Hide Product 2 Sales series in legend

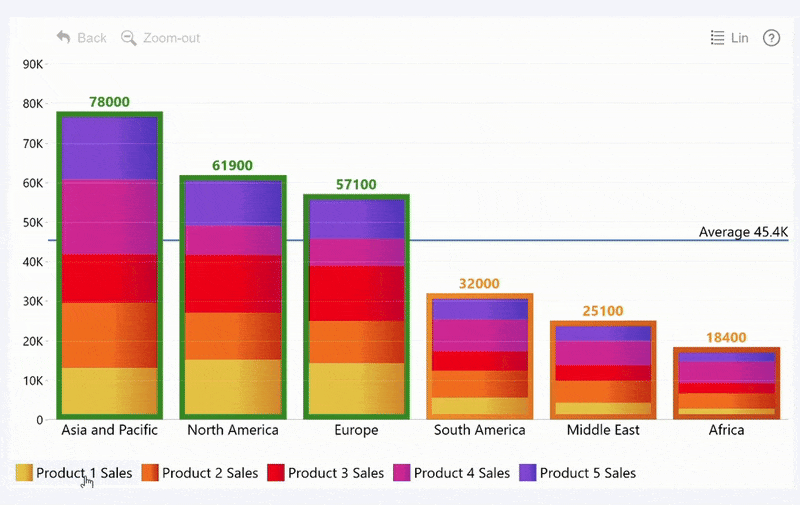[209, 473]
